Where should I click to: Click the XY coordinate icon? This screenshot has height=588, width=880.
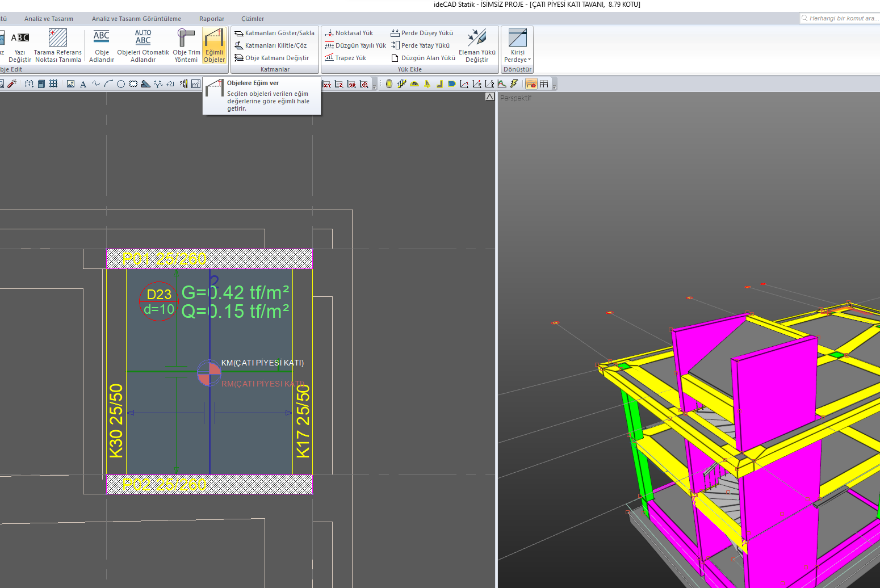point(326,84)
